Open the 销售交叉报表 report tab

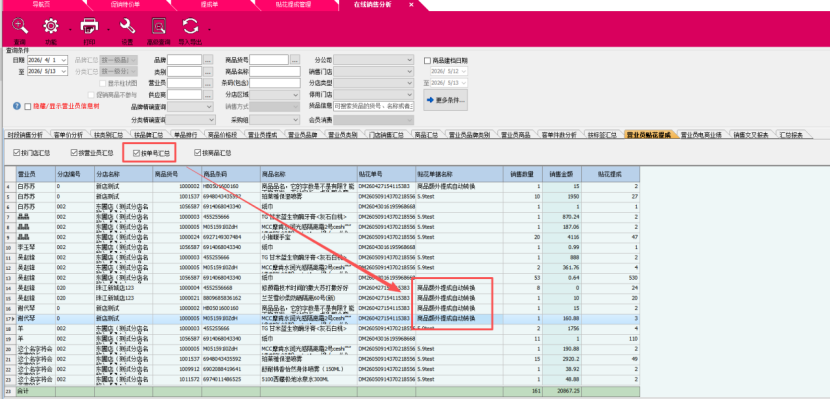[x=751, y=135]
